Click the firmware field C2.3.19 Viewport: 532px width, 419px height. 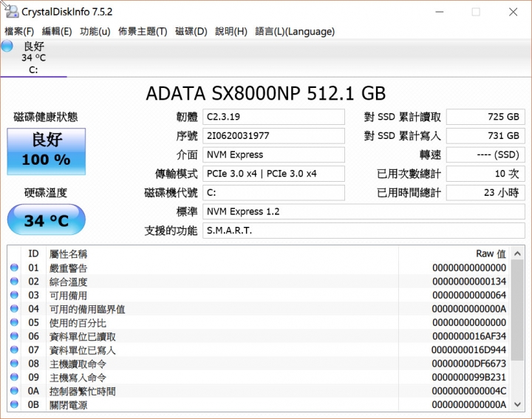(x=273, y=117)
